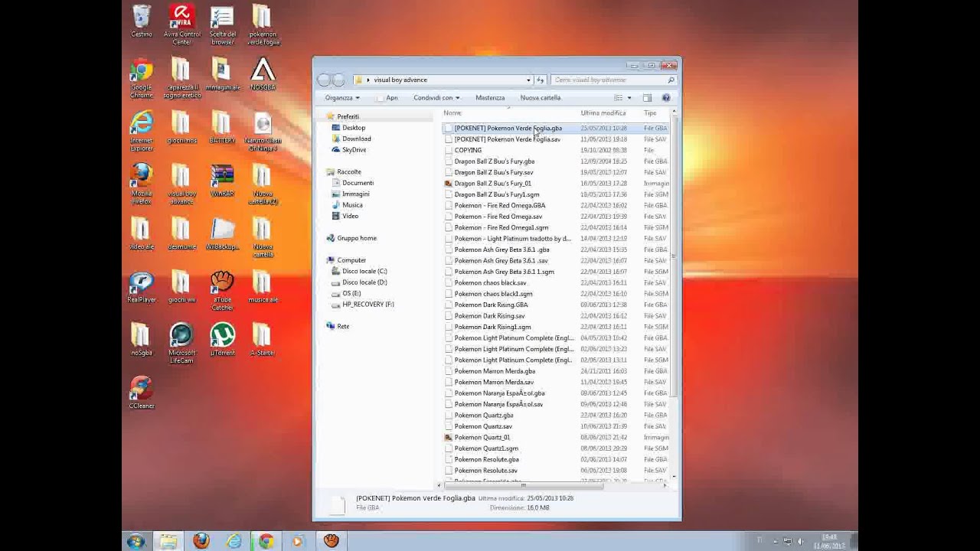This screenshot has height=551, width=980.
Task: Open Musica under Raccolte
Action: [352, 205]
